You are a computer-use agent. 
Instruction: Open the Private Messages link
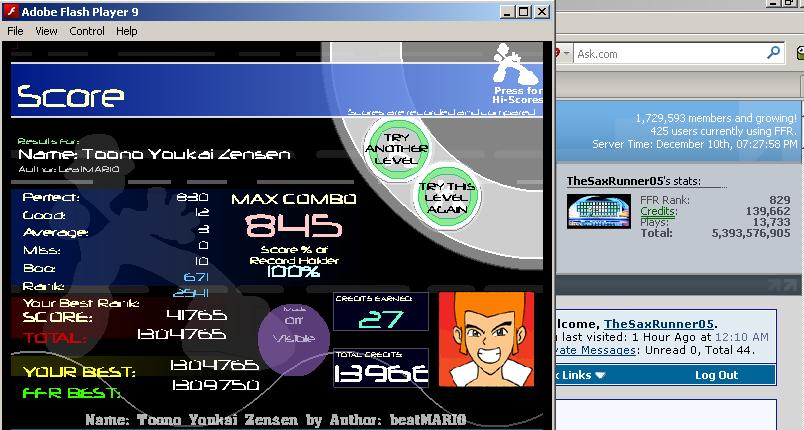pyautogui.click(x=596, y=351)
